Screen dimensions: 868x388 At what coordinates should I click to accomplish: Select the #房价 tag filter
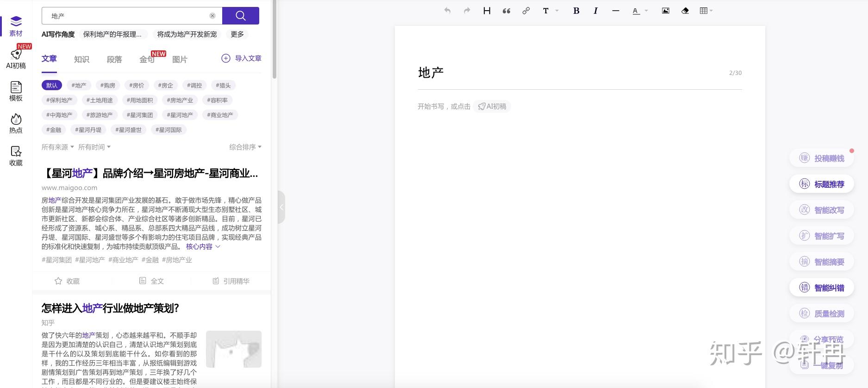137,85
